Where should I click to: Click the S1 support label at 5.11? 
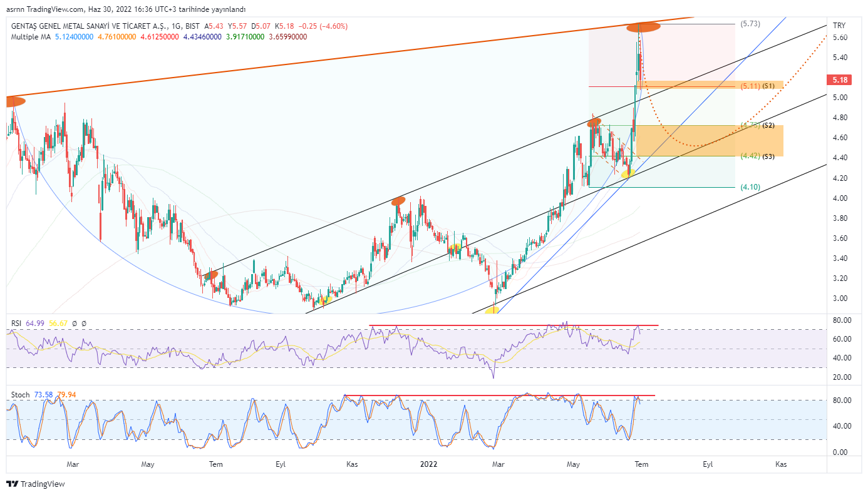768,85
